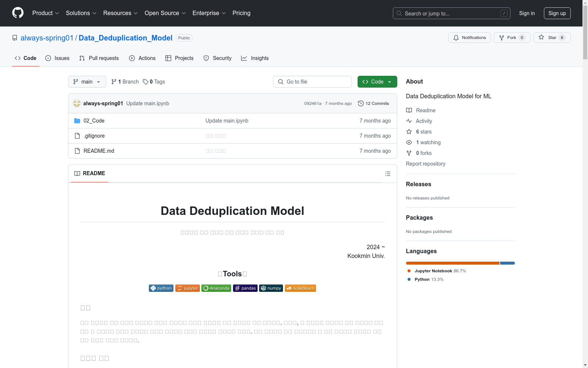Open the Readme link in About
Viewport: 588px width, 368px height.
pyautogui.click(x=421, y=110)
